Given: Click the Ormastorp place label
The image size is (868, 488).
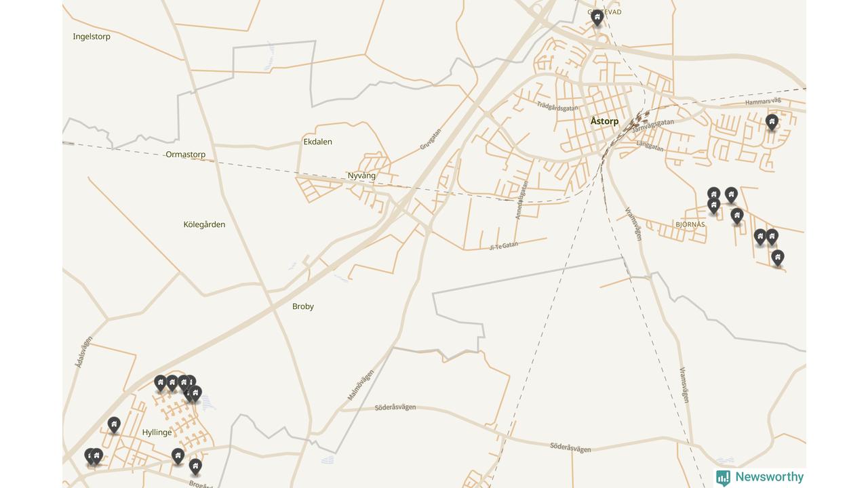Looking at the screenshot, I should [x=185, y=155].
